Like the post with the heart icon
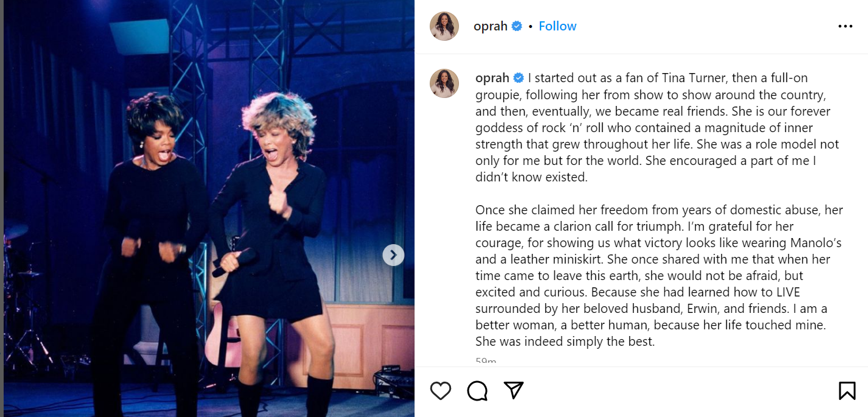This screenshot has height=417, width=868. pyautogui.click(x=440, y=390)
